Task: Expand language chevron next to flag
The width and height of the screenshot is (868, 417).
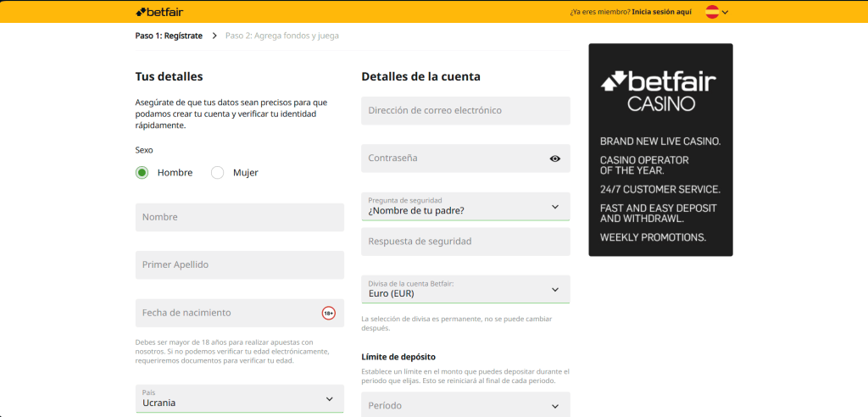Action: 726,12
